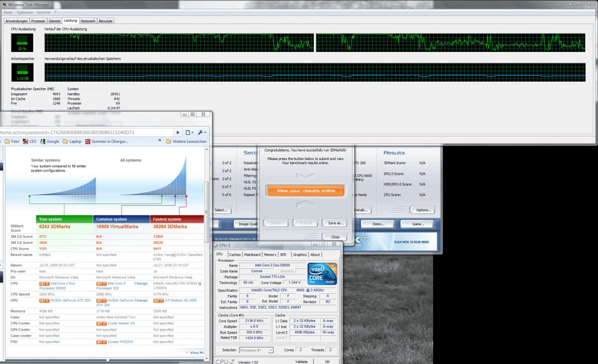Open the LEO bookmark
Viewport: 598px width, 364px height.
(x=30, y=142)
